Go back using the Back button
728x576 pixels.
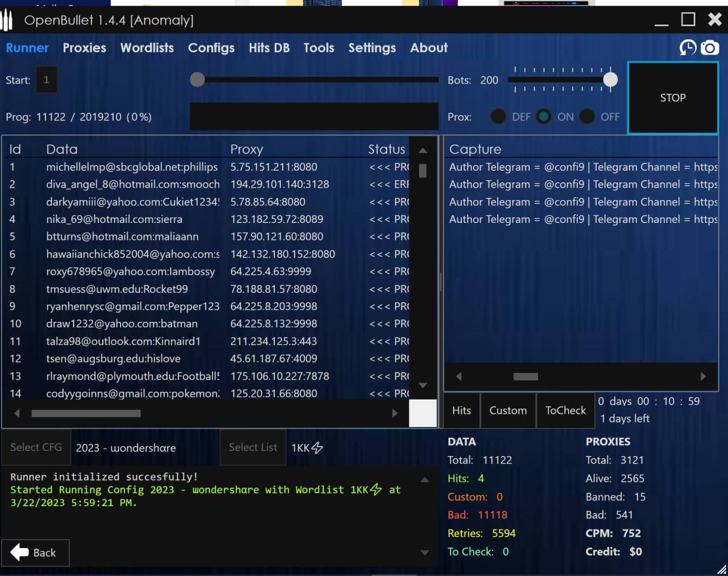click(35, 553)
